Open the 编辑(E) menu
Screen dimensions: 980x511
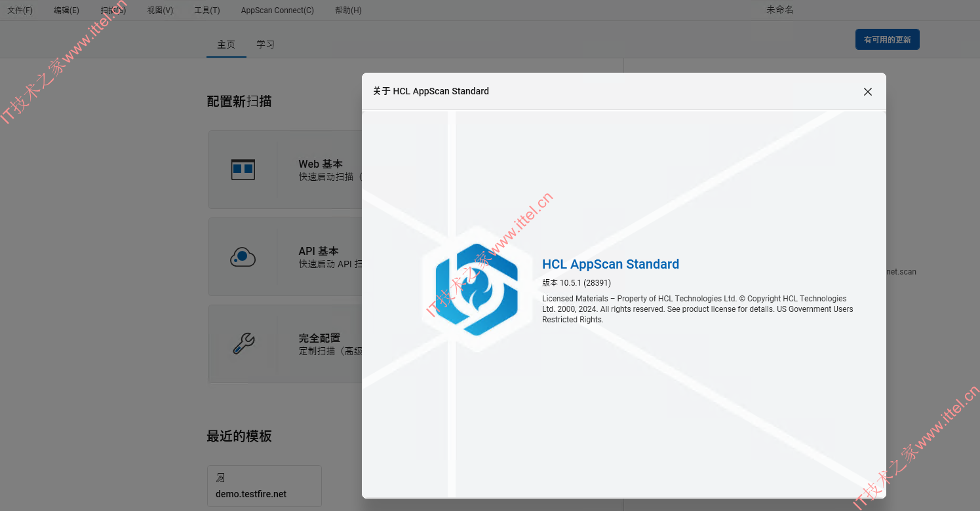[x=66, y=10]
